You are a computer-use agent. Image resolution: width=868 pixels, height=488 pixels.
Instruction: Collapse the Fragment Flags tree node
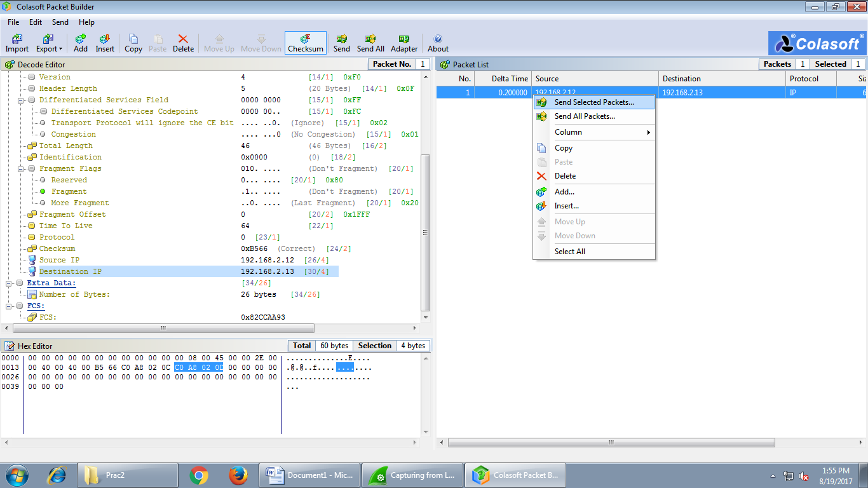[21, 169]
